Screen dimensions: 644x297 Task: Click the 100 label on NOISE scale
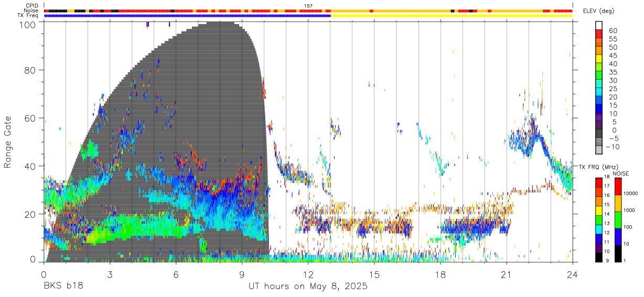pos(627,227)
